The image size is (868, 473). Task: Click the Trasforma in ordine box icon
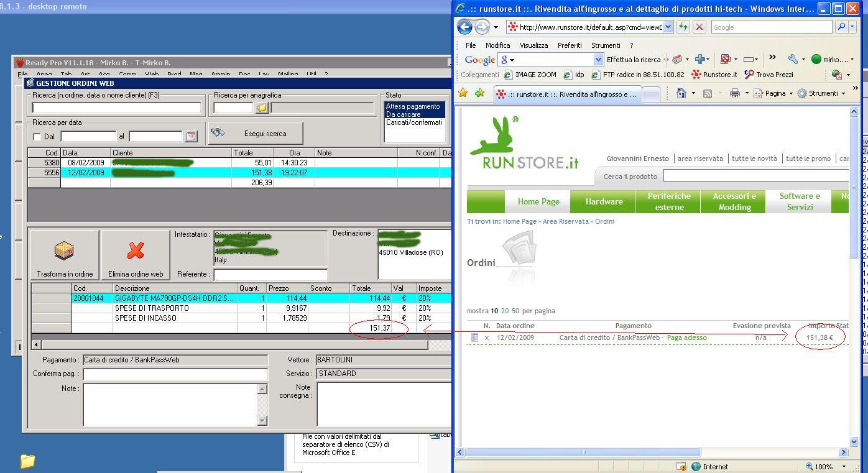[x=64, y=250]
